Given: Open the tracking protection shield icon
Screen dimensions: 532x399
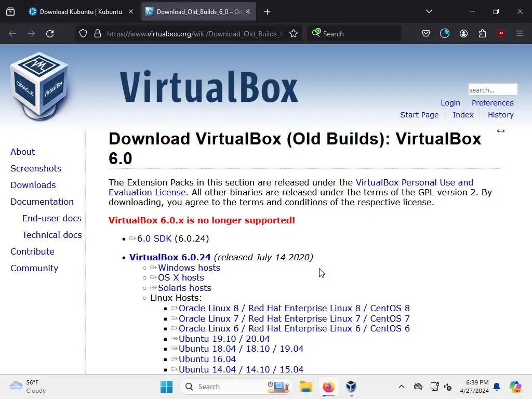Looking at the screenshot, I should tap(83, 34).
